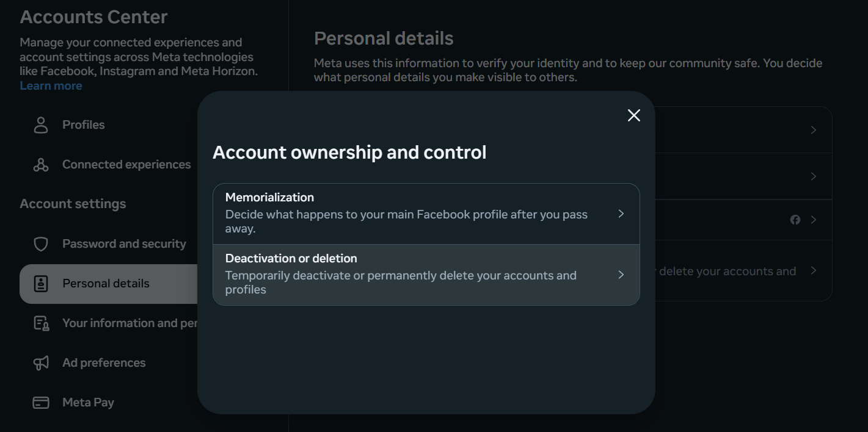Select Deactivation or deletion option

[x=406, y=275]
